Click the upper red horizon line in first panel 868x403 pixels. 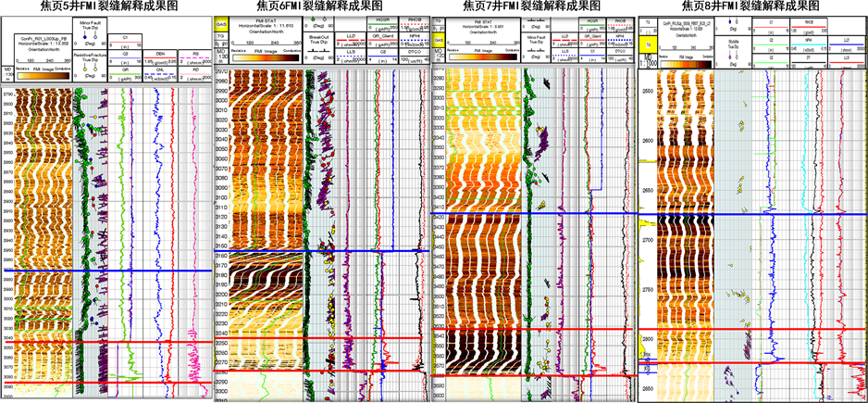[102, 343]
